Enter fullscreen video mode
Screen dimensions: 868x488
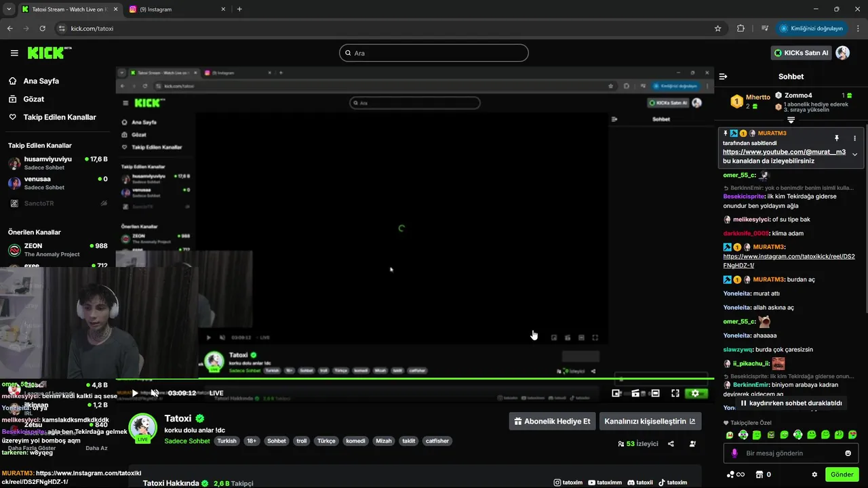675,393
